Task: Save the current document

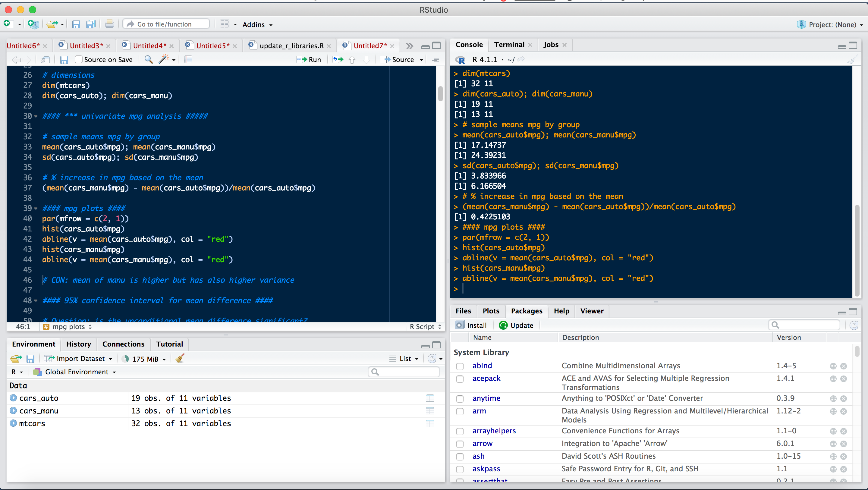Action: coord(64,59)
